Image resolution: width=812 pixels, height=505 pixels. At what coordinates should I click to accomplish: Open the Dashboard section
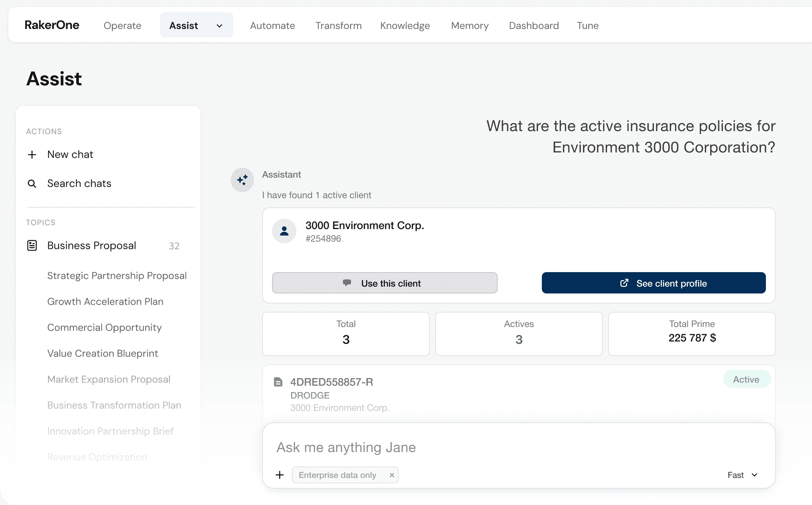(533, 26)
